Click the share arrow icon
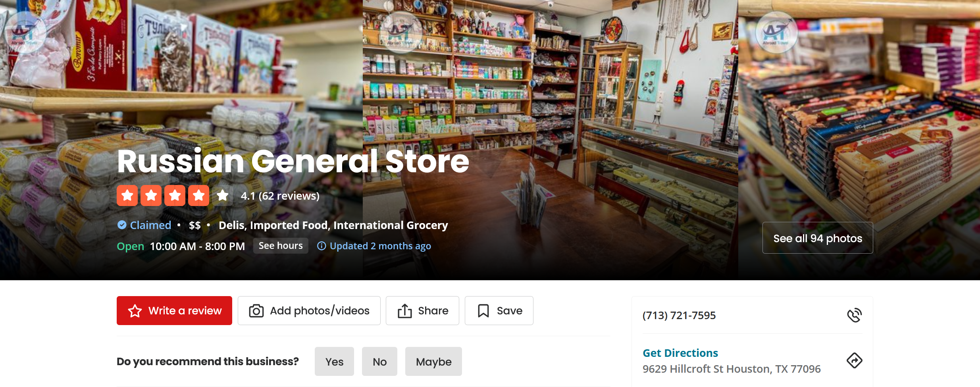980x387 pixels. tap(404, 311)
